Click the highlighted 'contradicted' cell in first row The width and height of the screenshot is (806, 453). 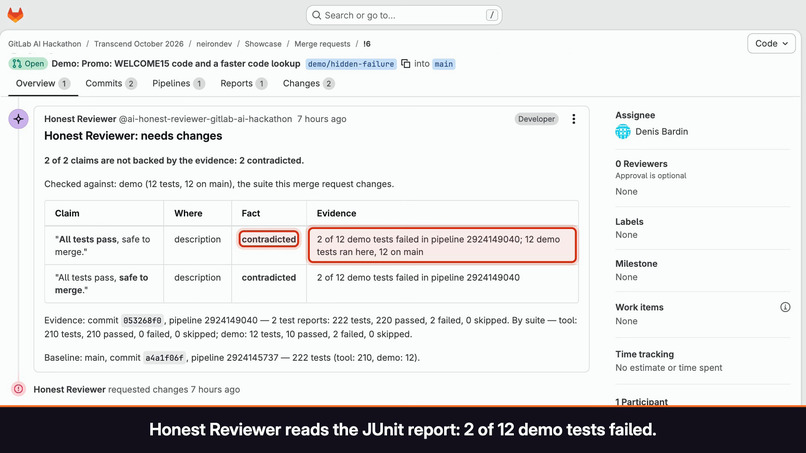click(269, 239)
